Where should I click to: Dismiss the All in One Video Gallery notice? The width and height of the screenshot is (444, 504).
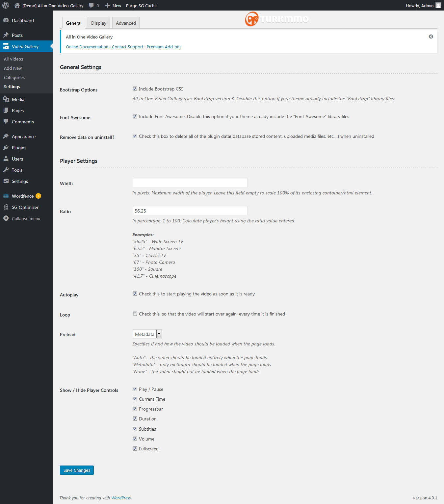431,37
